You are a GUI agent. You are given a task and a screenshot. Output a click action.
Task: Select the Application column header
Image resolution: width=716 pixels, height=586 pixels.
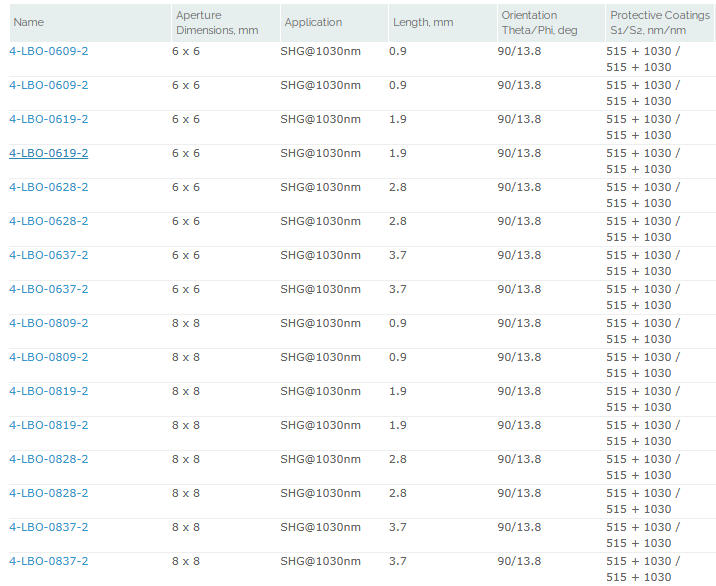(313, 22)
